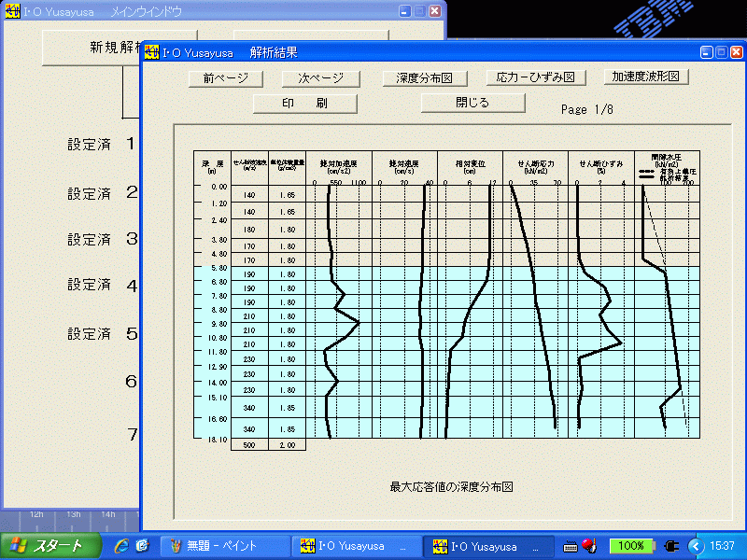Open the 応力ーひずみ図 diagram

coord(533,77)
